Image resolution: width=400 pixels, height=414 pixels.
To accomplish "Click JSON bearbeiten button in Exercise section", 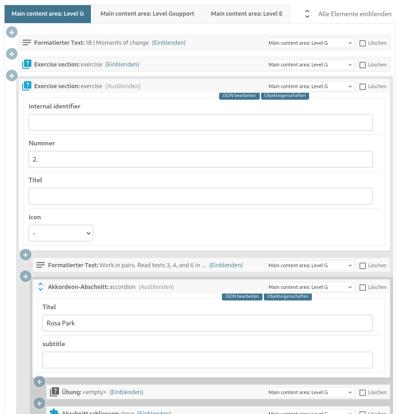I will [239, 96].
